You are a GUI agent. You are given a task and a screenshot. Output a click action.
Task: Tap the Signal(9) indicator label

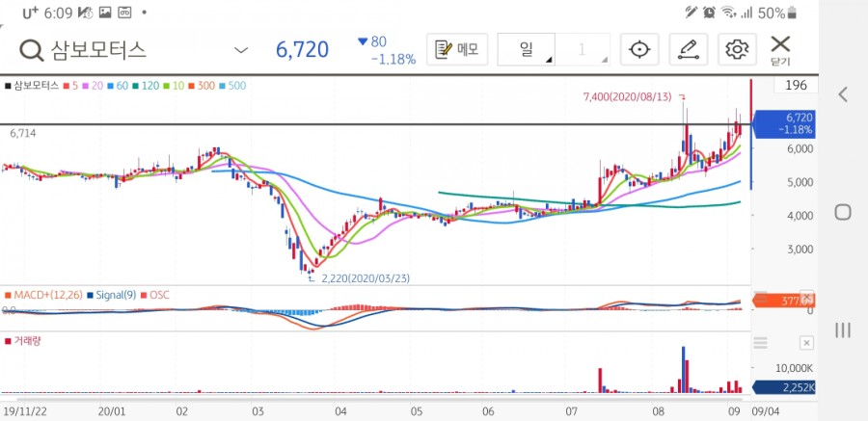tap(111, 296)
